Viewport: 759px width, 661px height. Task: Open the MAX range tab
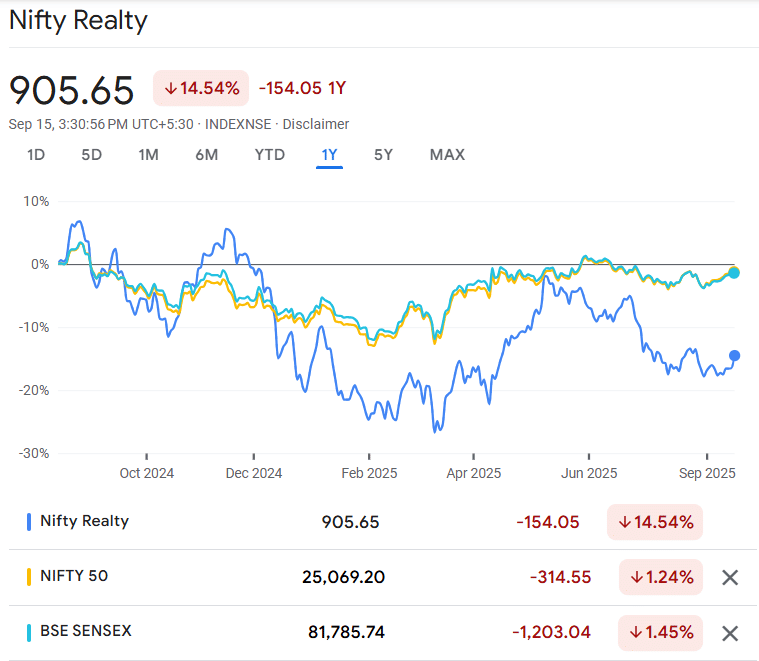(x=447, y=155)
